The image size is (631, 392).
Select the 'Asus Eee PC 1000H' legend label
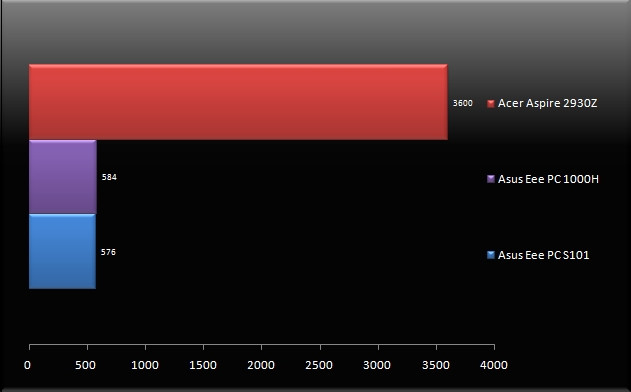coord(548,179)
